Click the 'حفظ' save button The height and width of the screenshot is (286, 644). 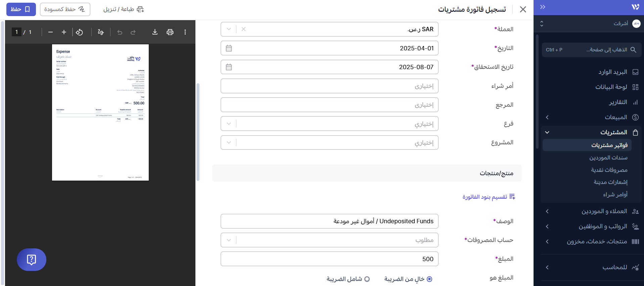21,9
